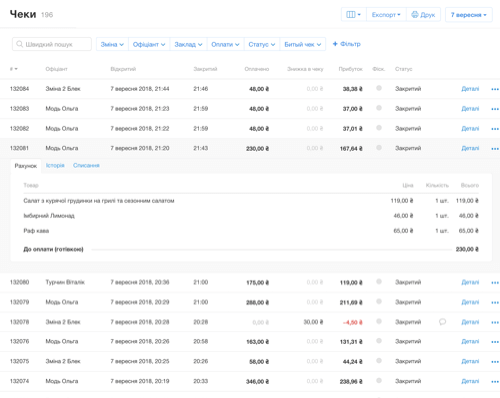Open Деталі for check 132079

click(x=470, y=302)
